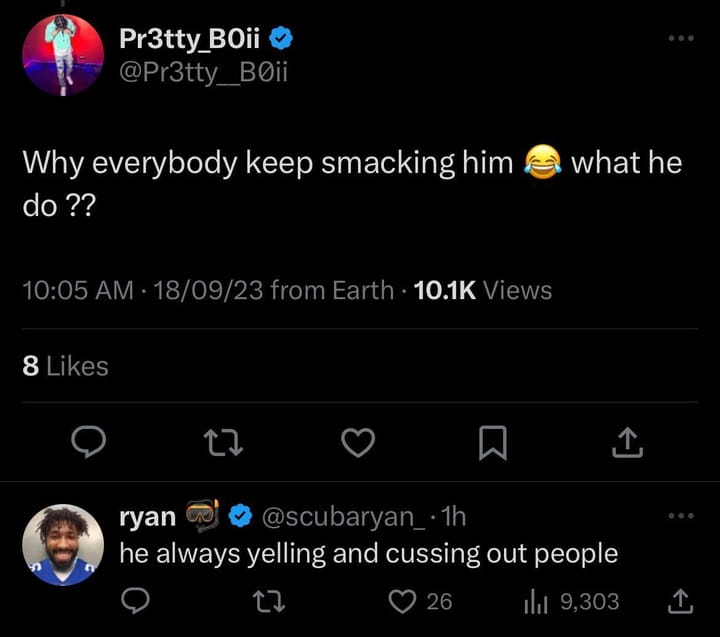Retweet ryan's reply
The height and width of the screenshot is (637, 720).
click(x=269, y=601)
